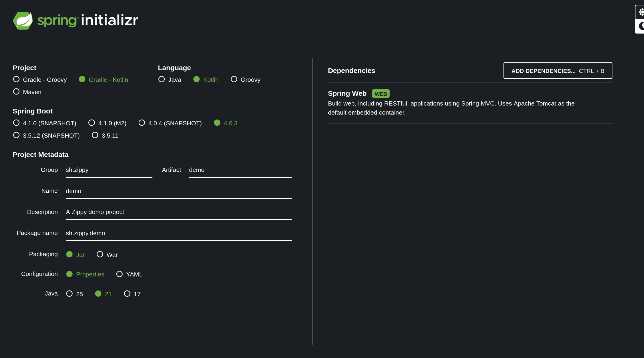Select Spring Boot 4.1.0 (M2)
Viewport: 644px width, 358px height.
pyautogui.click(x=92, y=123)
